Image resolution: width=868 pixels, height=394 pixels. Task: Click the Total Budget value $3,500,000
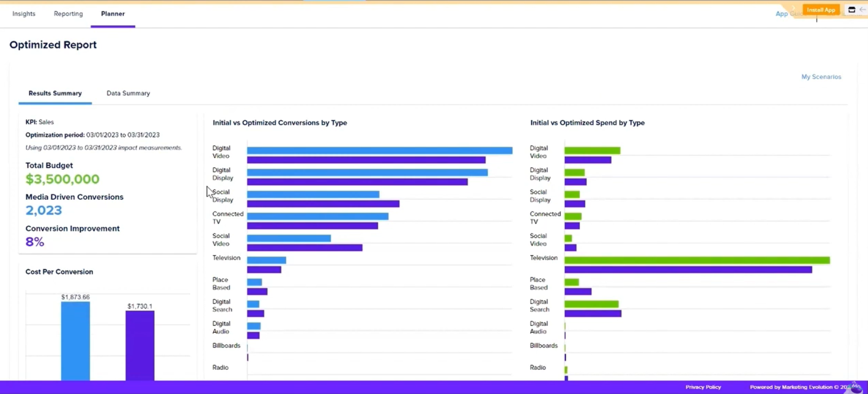tap(62, 179)
